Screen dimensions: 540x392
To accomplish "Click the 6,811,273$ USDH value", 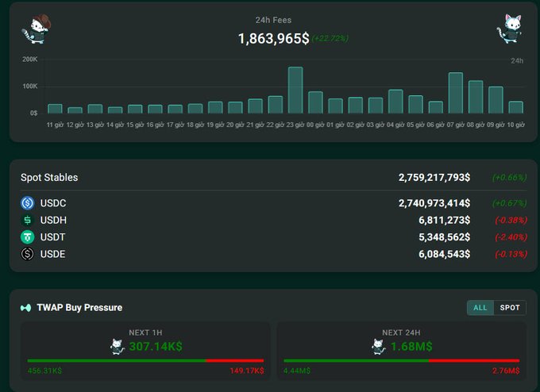I will pos(444,220).
